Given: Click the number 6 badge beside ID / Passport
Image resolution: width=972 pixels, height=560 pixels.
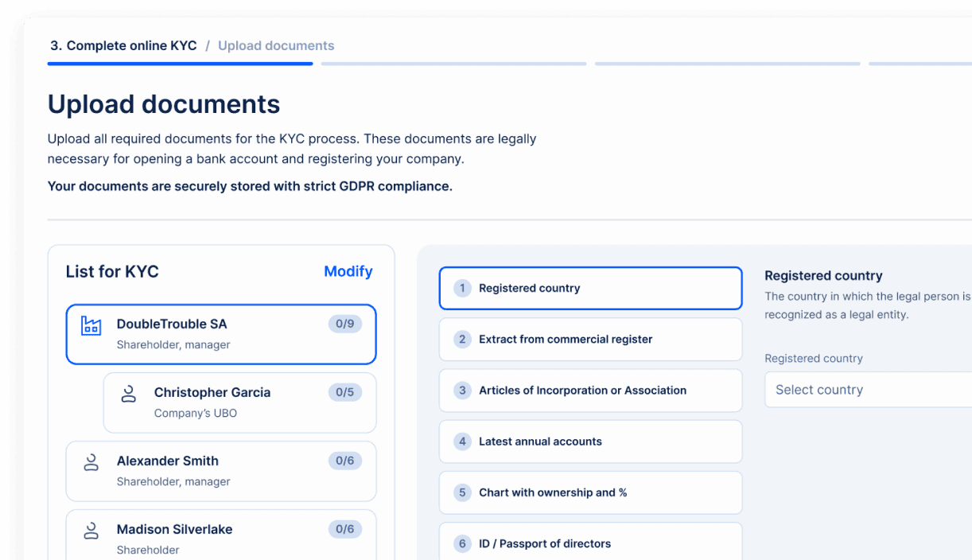Looking at the screenshot, I should pyautogui.click(x=462, y=544).
